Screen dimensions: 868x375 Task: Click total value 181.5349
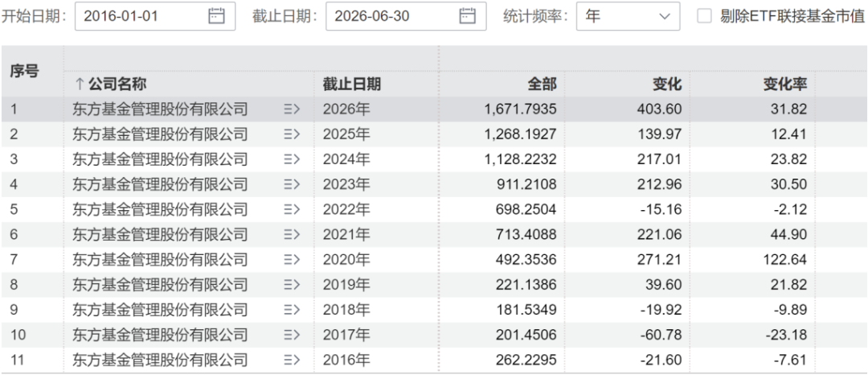tap(526, 310)
